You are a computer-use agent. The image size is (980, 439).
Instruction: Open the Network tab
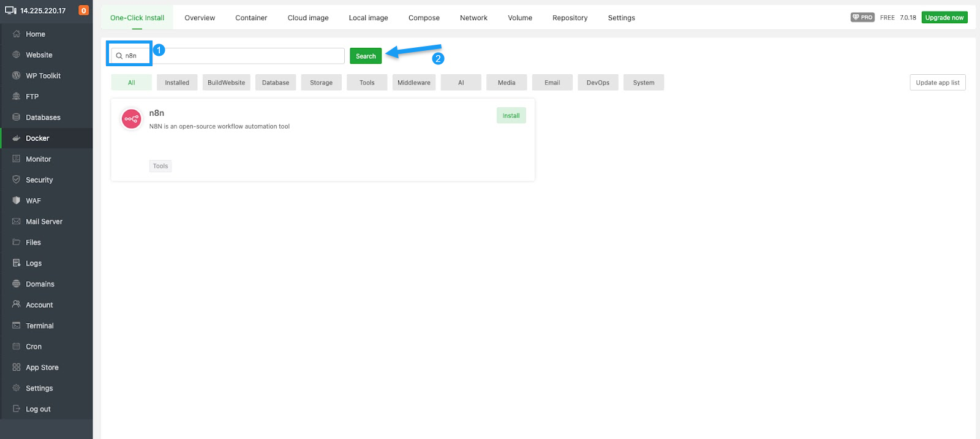click(x=473, y=18)
